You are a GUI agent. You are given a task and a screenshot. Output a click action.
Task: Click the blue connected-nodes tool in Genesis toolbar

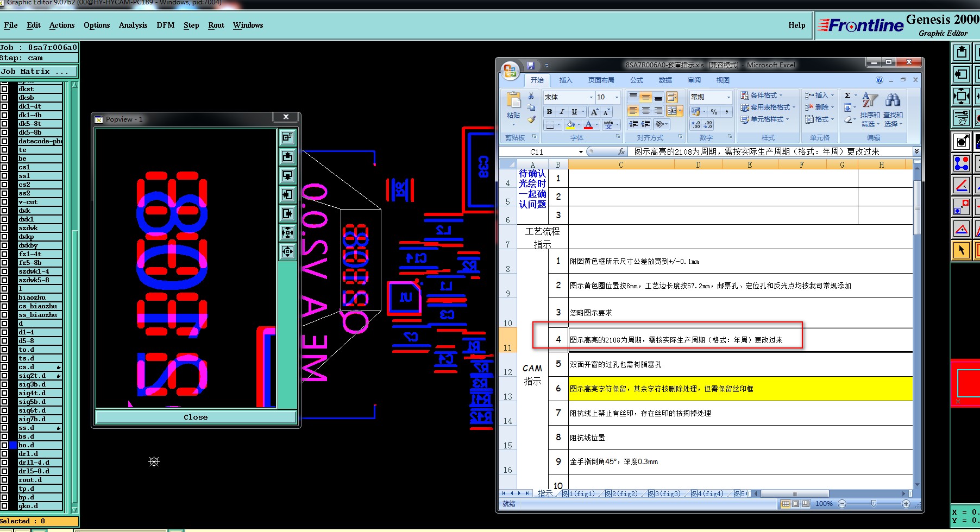[x=962, y=163]
